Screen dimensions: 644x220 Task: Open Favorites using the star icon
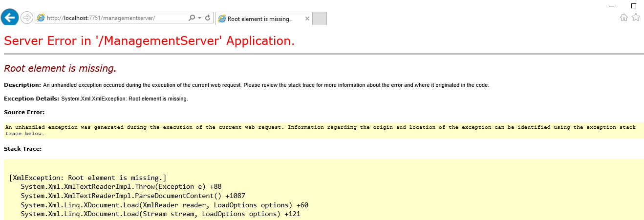636,18
